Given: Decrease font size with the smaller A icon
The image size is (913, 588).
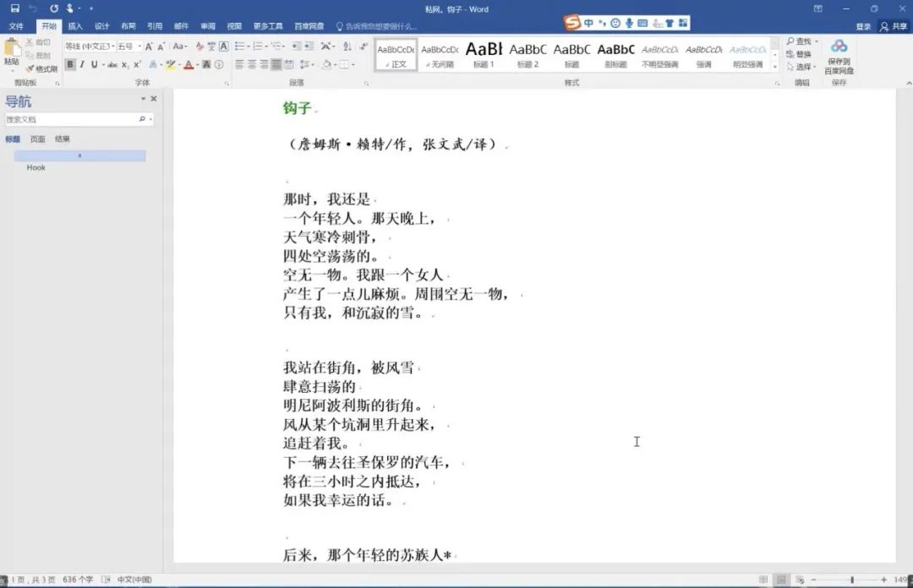Looking at the screenshot, I should pyautogui.click(x=161, y=46).
